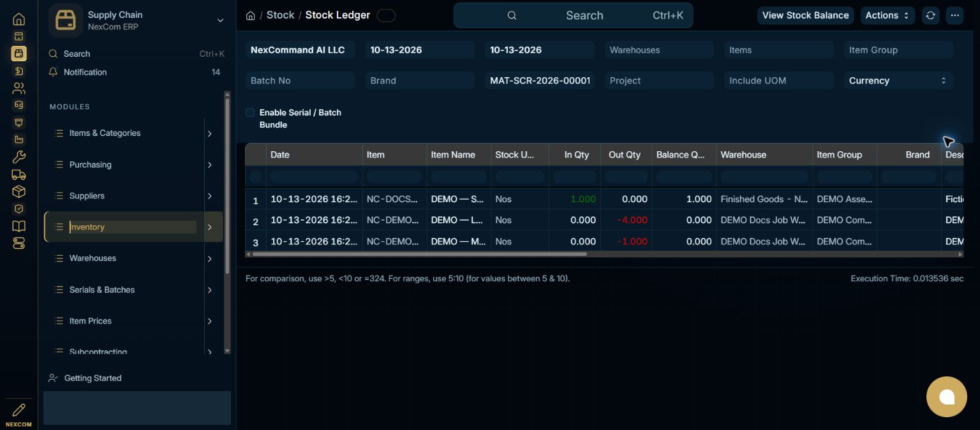Screen dimensions: 980x430
Task: Open the open-book icon in left rail
Action: click(19, 226)
